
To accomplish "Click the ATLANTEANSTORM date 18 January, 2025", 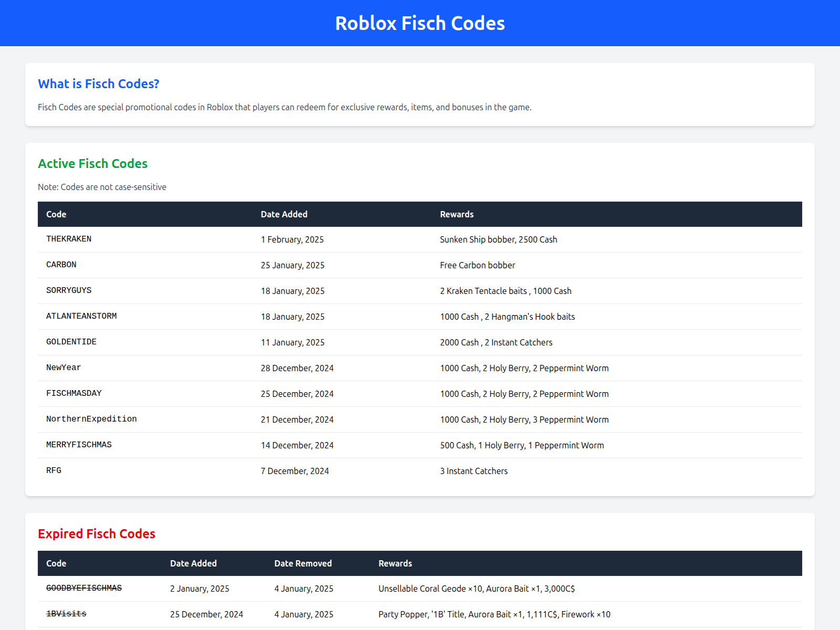I will [x=292, y=317].
